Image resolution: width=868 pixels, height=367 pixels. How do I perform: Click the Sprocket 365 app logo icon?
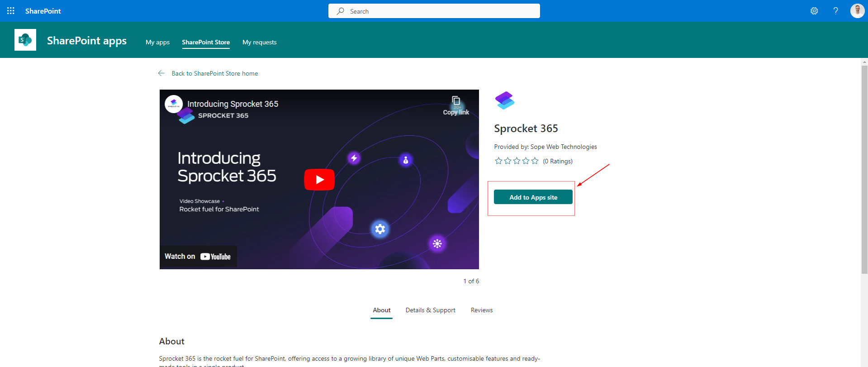[505, 100]
